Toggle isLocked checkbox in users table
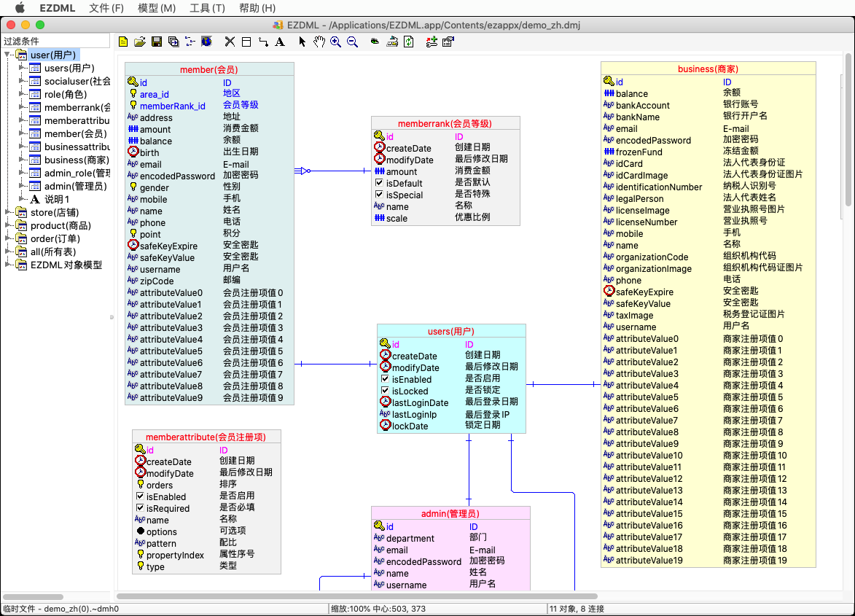Screen dimensions: 855x616 coord(385,390)
